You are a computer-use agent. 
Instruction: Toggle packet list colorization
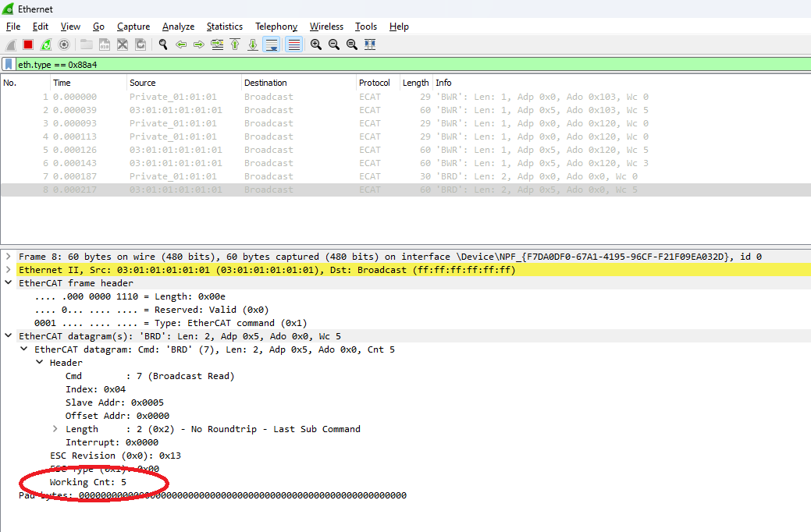tap(293, 44)
